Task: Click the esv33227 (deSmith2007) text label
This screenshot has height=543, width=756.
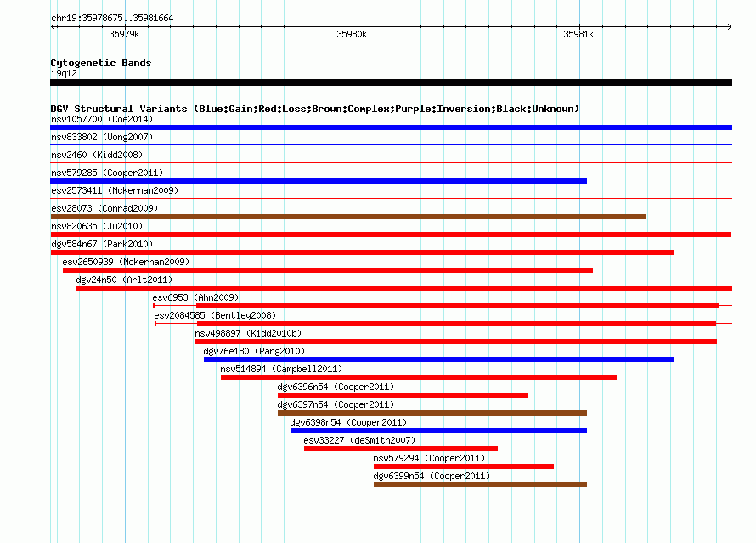Action: pyautogui.click(x=359, y=440)
